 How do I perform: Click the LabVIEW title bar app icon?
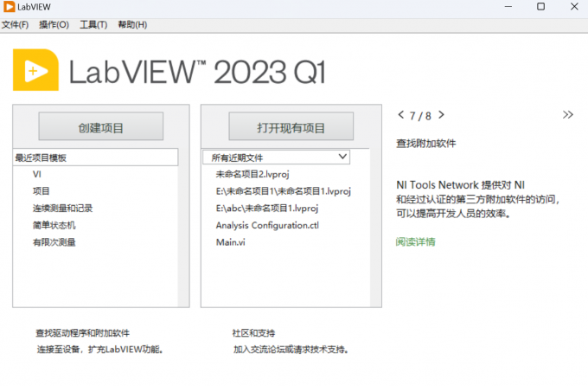(9, 6)
